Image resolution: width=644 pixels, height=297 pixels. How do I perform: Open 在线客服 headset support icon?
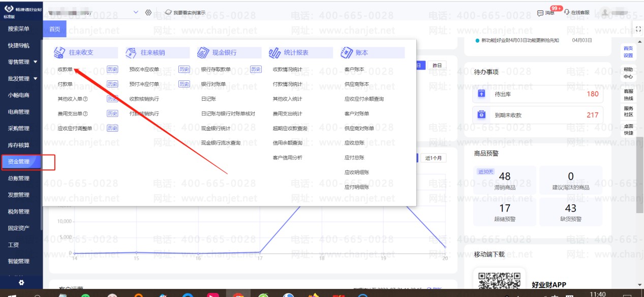point(567,12)
